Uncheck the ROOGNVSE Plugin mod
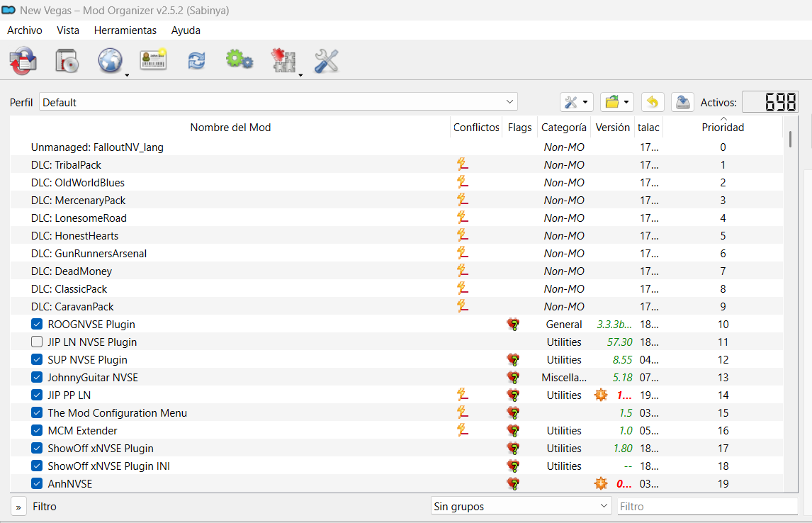Viewport: 812px width, 523px height. tap(37, 325)
